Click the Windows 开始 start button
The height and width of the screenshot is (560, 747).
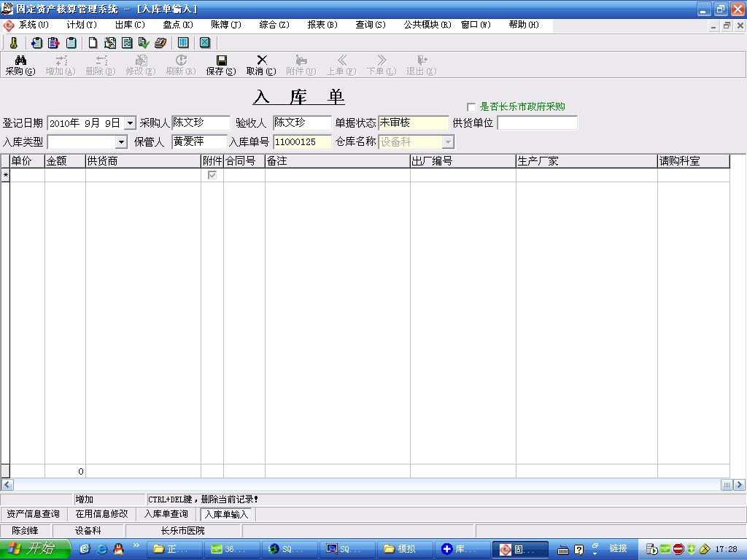click(x=34, y=549)
